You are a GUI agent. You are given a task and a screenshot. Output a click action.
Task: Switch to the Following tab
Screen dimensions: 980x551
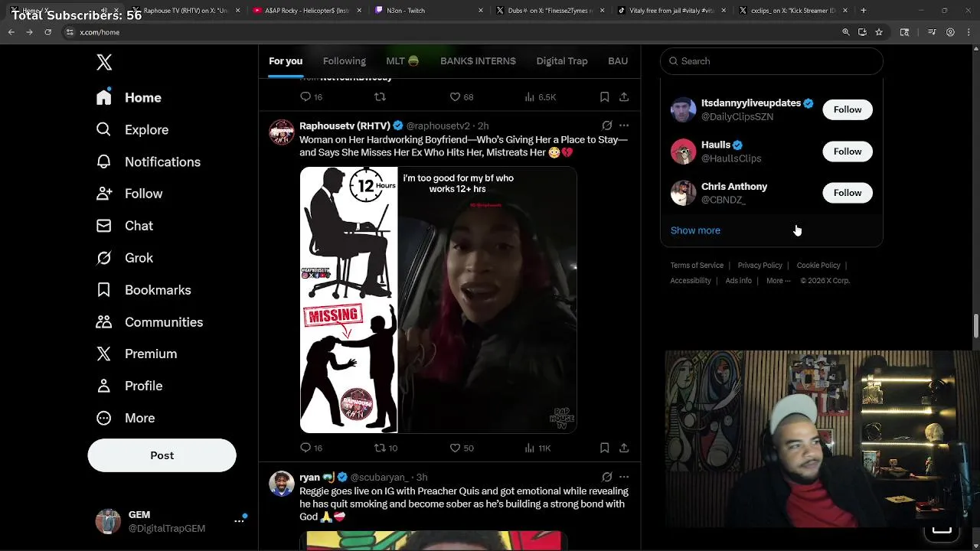pyautogui.click(x=345, y=61)
